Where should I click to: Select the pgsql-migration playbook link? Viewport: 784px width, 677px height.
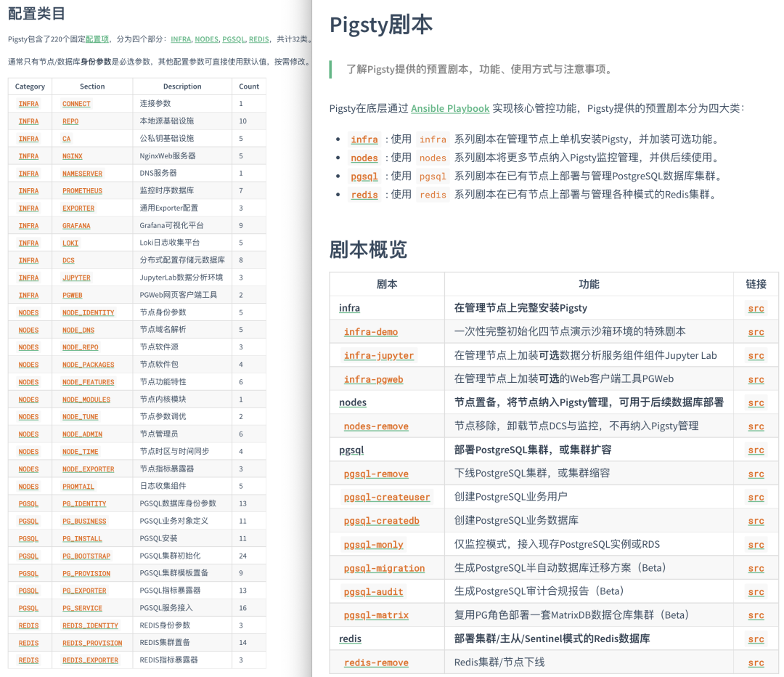[x=384, y=568]
